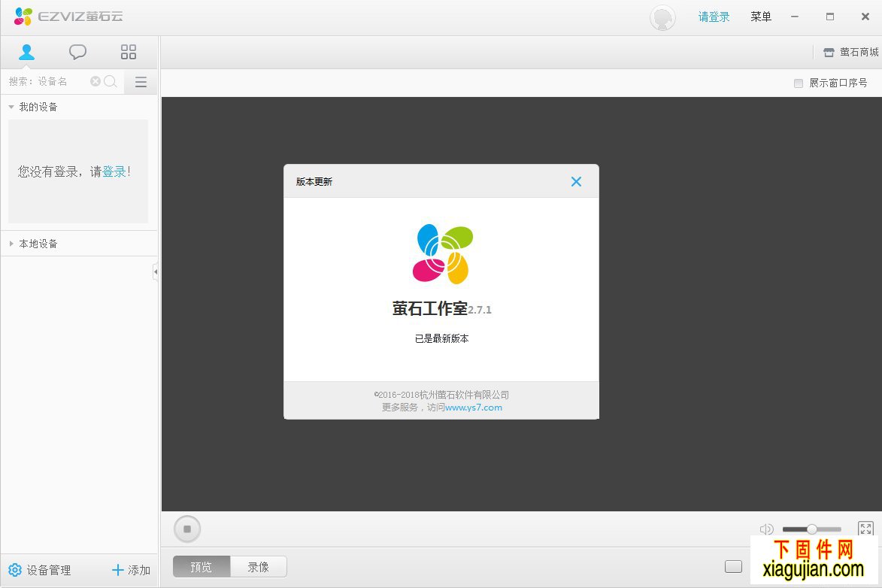Viewport: 882px width, 588px height.
Task: Click the magnifier search icon
Action: pyautogui.click(x=111, y=82)
